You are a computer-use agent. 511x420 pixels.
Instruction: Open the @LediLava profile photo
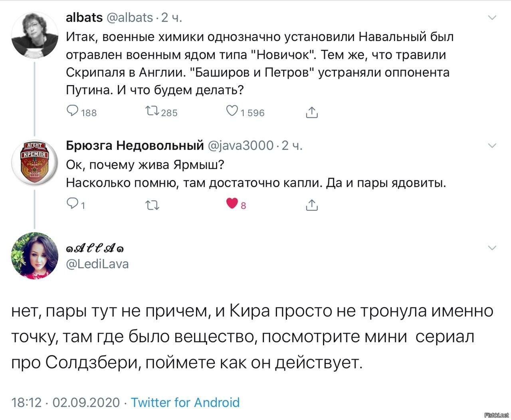[35, 256]
